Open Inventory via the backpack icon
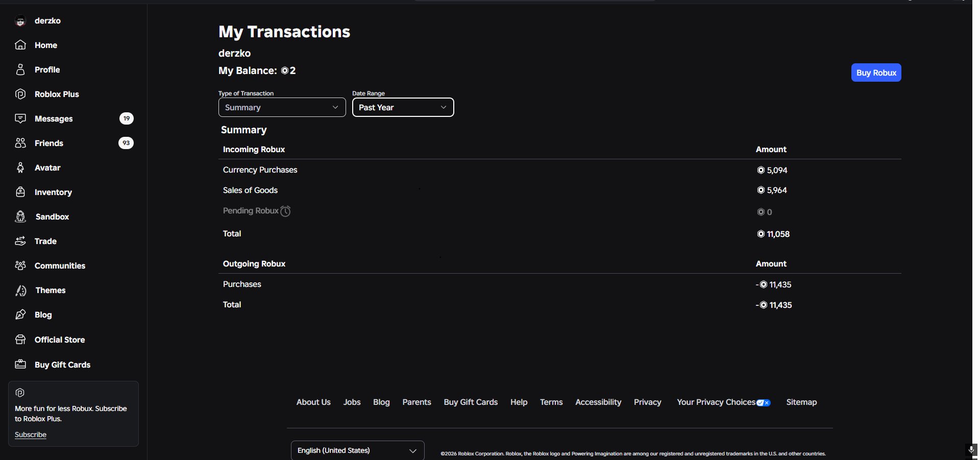This screenshot has height=460, width=980. pos(20,192)
